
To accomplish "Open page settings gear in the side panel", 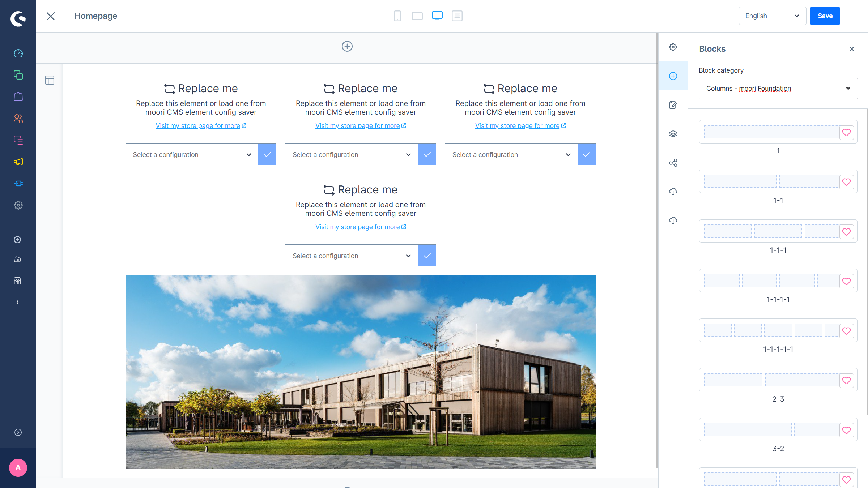I will point(673,47).
